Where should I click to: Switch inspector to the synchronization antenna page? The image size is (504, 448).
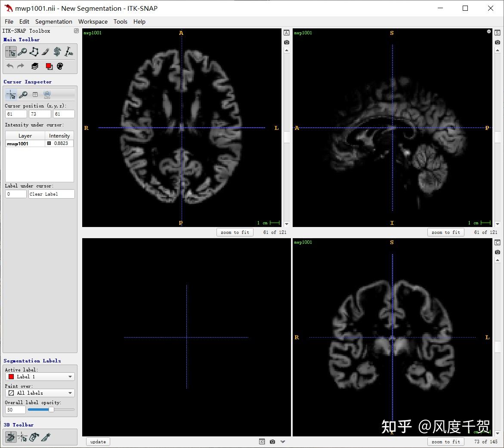click(47, 95)
